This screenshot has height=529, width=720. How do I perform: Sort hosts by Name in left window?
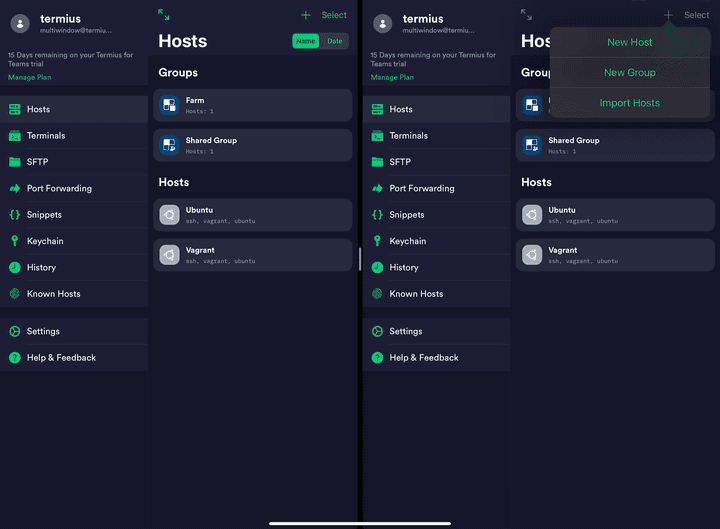(x=305, y=41)
